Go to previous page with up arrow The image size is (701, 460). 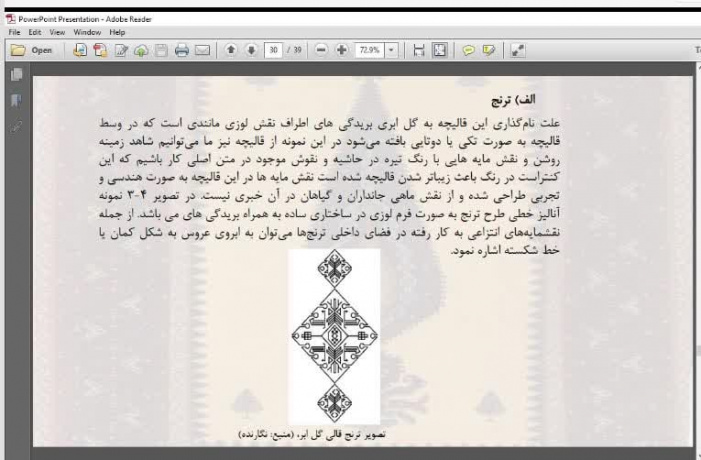coord(231,49)
